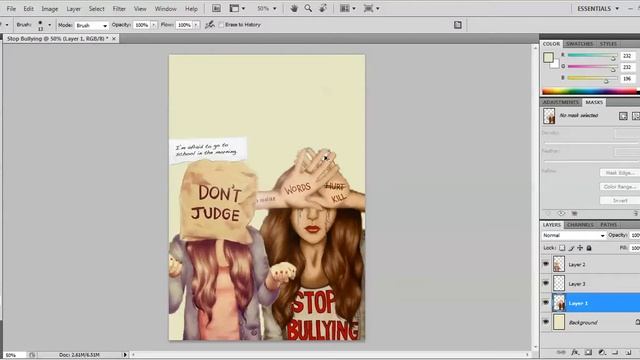Click the Mask Edge button
This screenshot has height=360, width=640.
[619, 173]
